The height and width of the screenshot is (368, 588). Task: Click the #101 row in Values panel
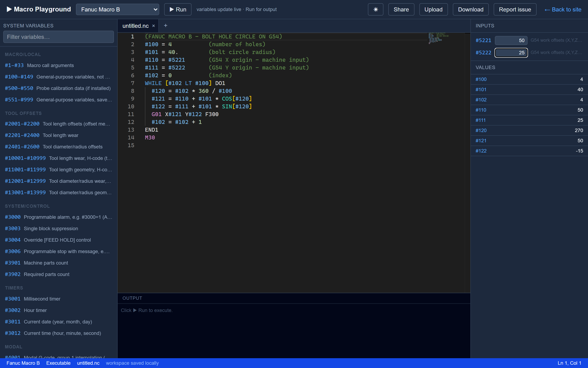click(x=529, y=90)
